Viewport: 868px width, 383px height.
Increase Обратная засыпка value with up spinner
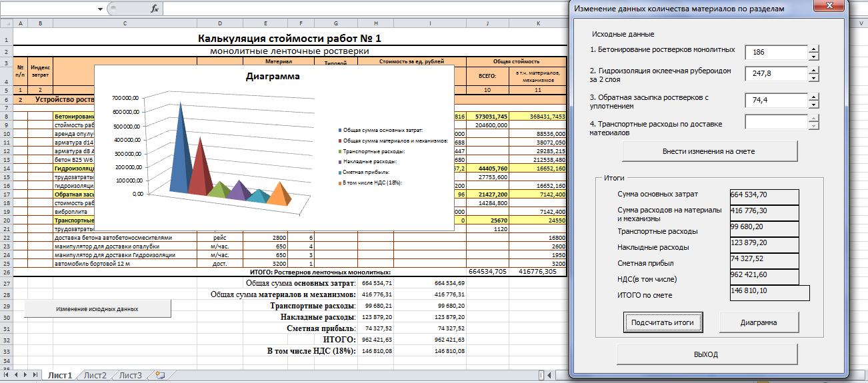click(813, 97)
